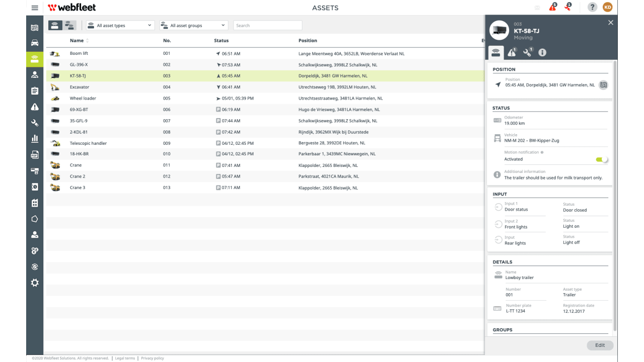
Task: Select the Crane 3 row
Action: point(265,188)
